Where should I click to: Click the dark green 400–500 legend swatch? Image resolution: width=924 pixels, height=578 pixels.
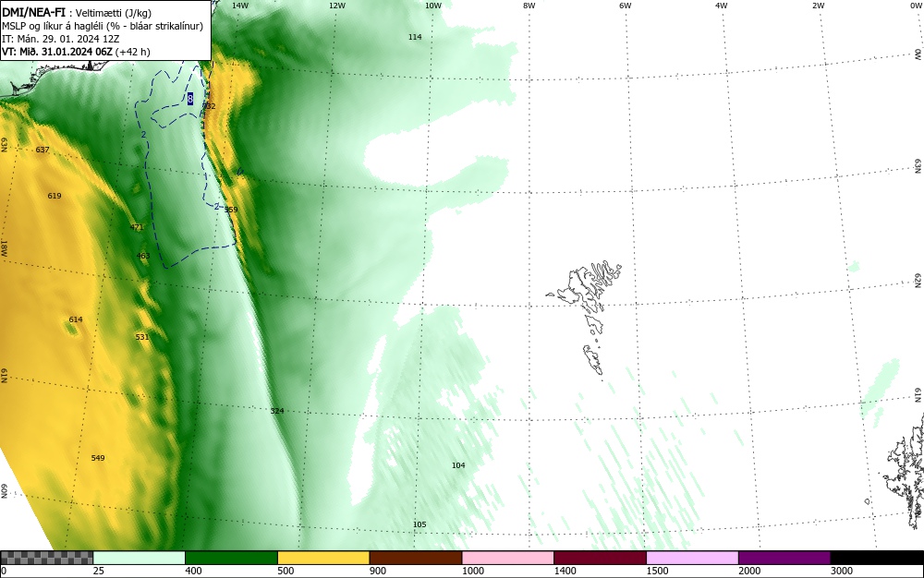click(231, 558)
